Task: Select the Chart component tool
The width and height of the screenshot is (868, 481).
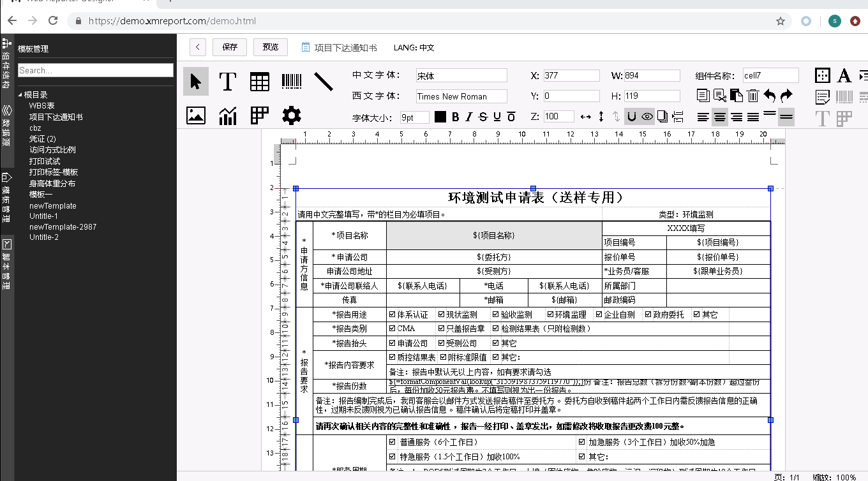Action: click(228, 115)
